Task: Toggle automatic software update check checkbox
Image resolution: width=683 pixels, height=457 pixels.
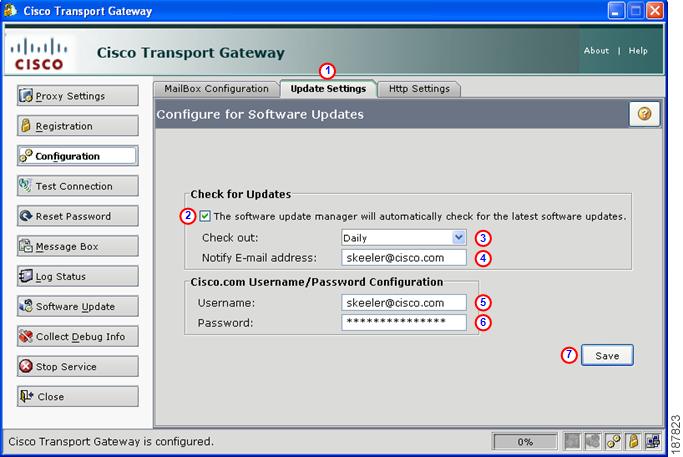Action: coord(205,216)
